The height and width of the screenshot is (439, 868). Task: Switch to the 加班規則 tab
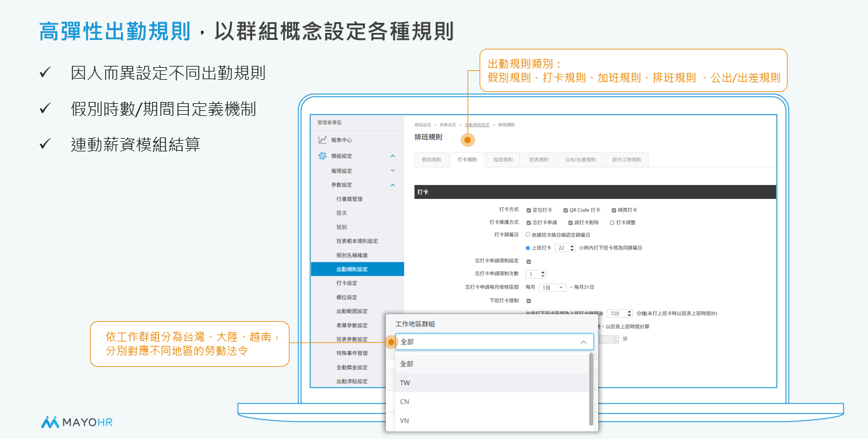click(x=502, y=160)
